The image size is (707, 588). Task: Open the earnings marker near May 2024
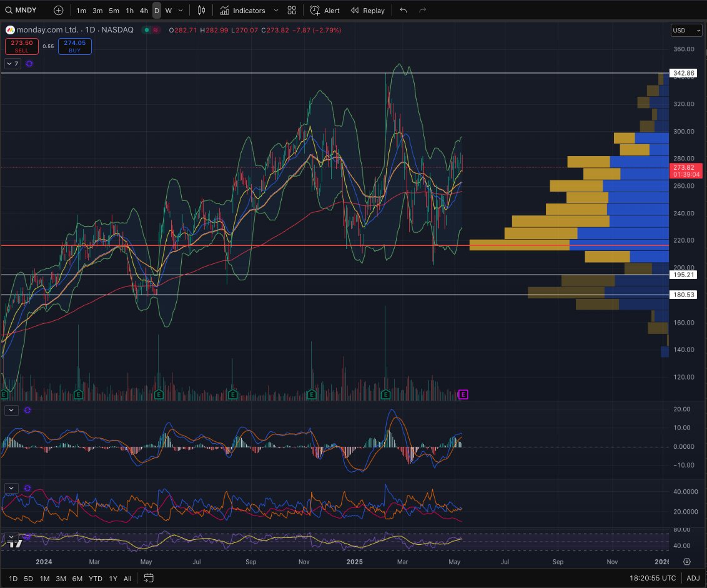[x=158, y=394]
